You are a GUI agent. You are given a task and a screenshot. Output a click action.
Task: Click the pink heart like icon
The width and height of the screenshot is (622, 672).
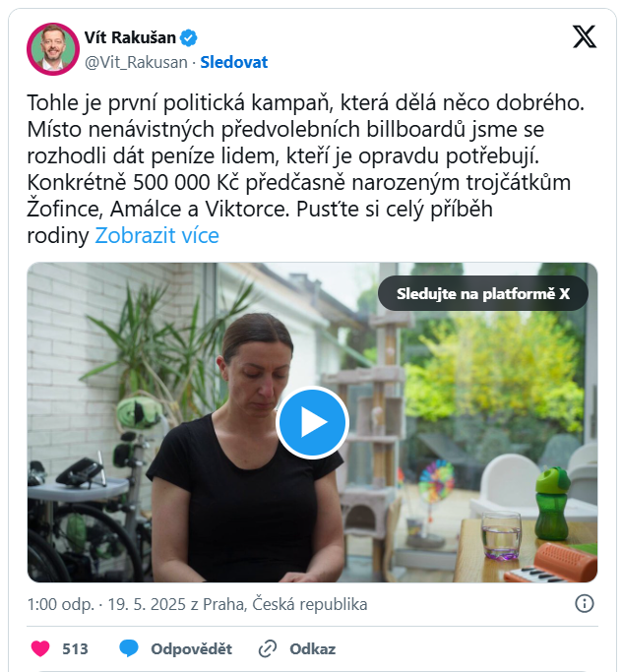coord(40,648)
